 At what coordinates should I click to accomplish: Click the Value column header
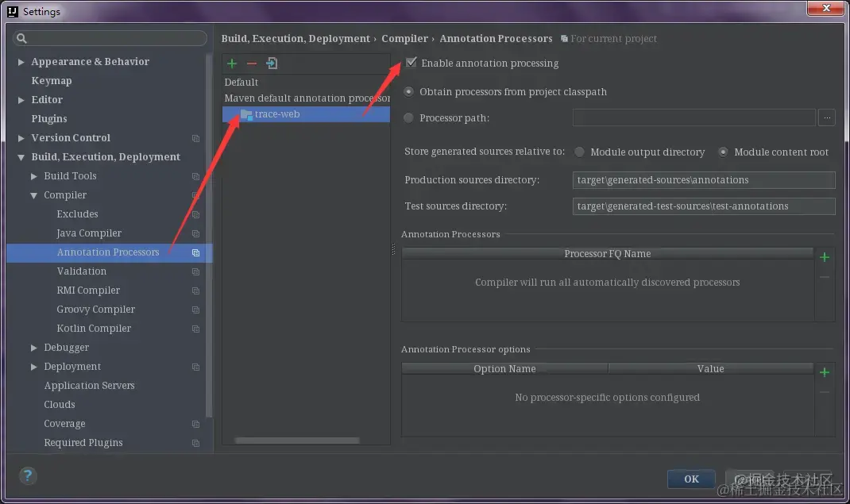[x=710, y=368]
